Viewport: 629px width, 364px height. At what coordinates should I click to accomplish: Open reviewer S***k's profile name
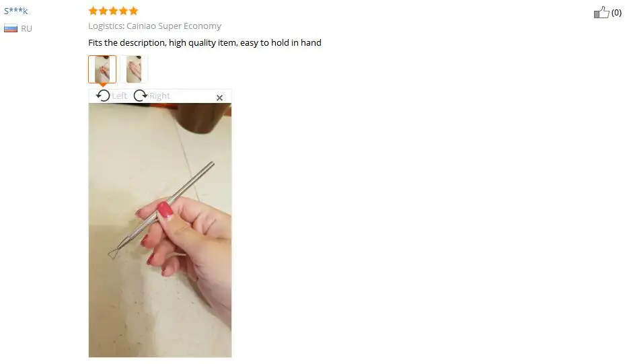coord(16,11)
